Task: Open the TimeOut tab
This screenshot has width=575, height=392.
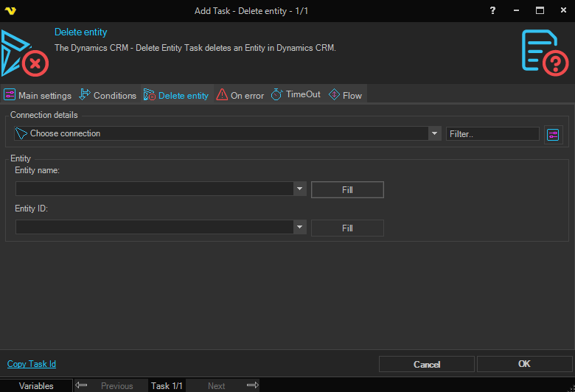Action: click(x=296, y=95)
